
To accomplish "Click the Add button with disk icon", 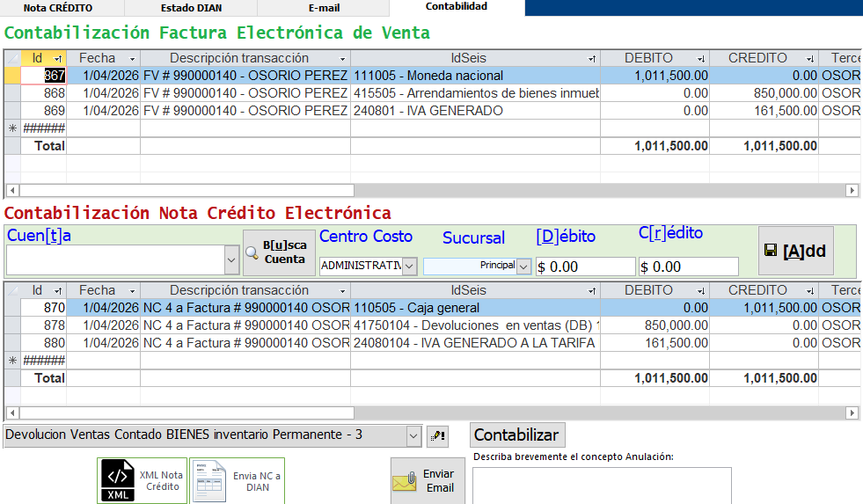I will pos(795,251).
